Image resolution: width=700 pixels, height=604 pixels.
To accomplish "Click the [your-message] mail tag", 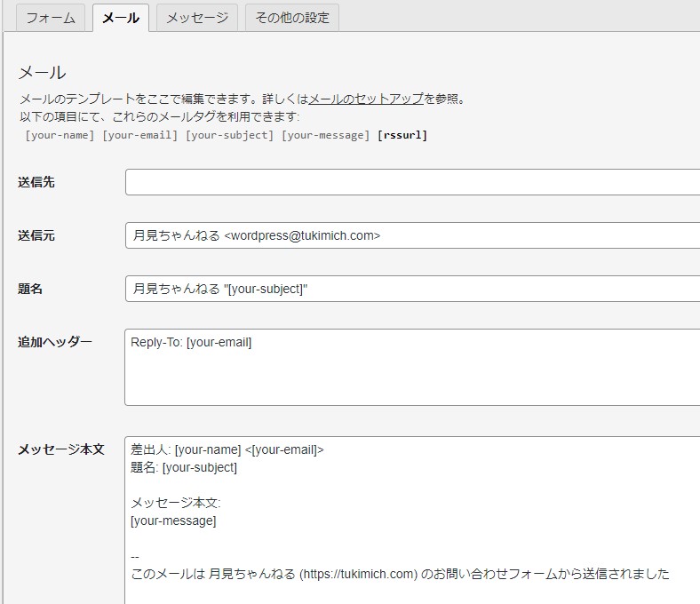I will (325, 135).
